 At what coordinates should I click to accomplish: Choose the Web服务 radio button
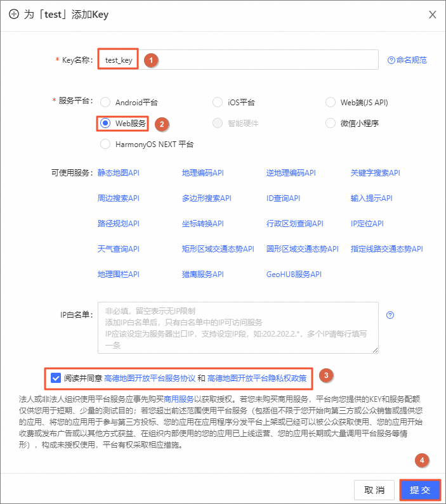pos(105,123)
